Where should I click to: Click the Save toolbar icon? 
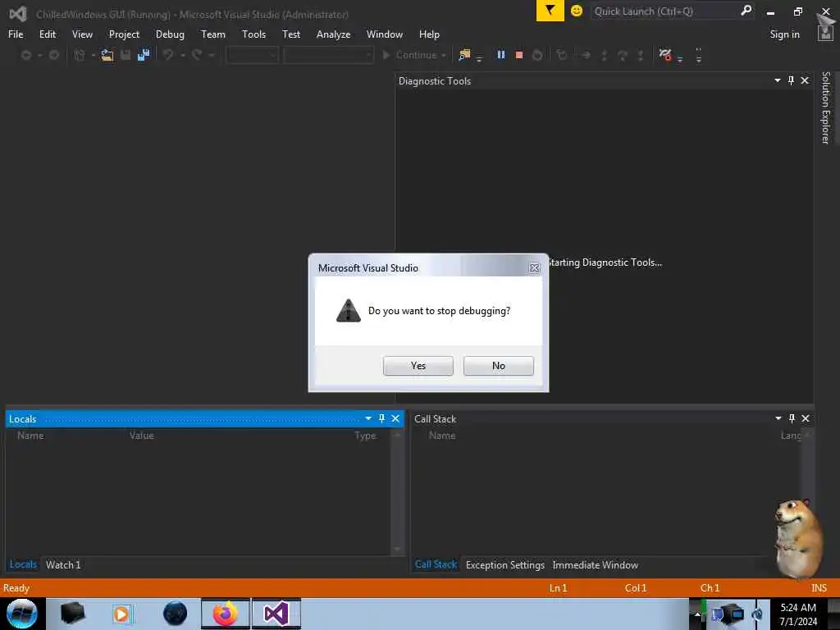pos(126,55)
